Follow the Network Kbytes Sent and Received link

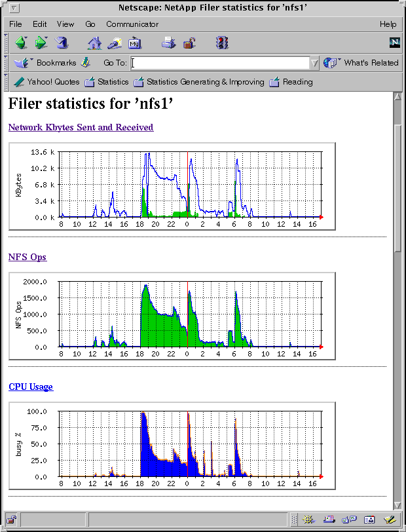(x=81, y=127)
